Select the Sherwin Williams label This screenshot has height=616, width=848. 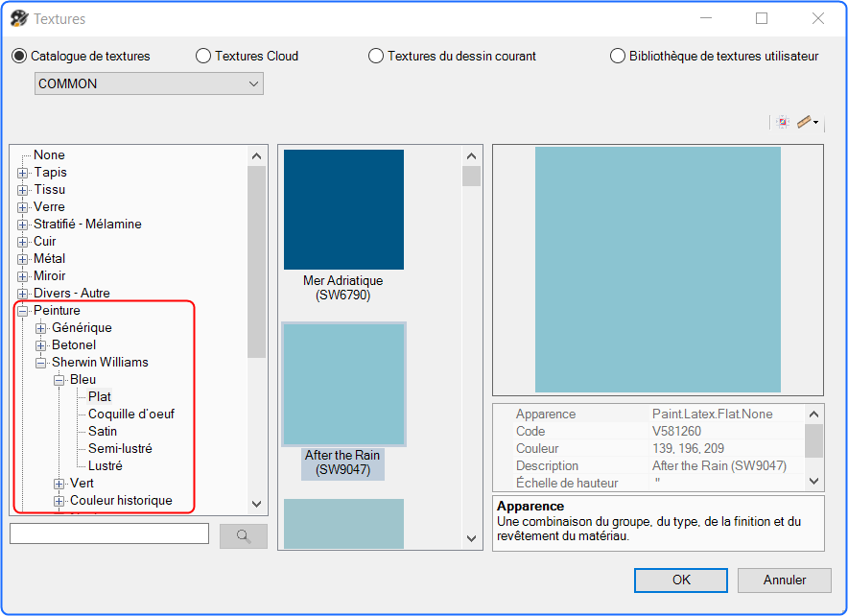pos(100,363)
